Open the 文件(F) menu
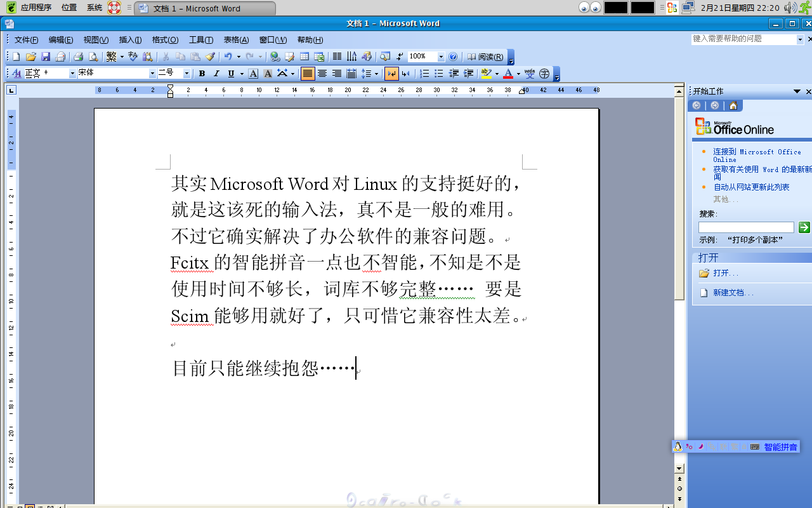The height and width of the screenshot is (508, 812). (26, 40)
